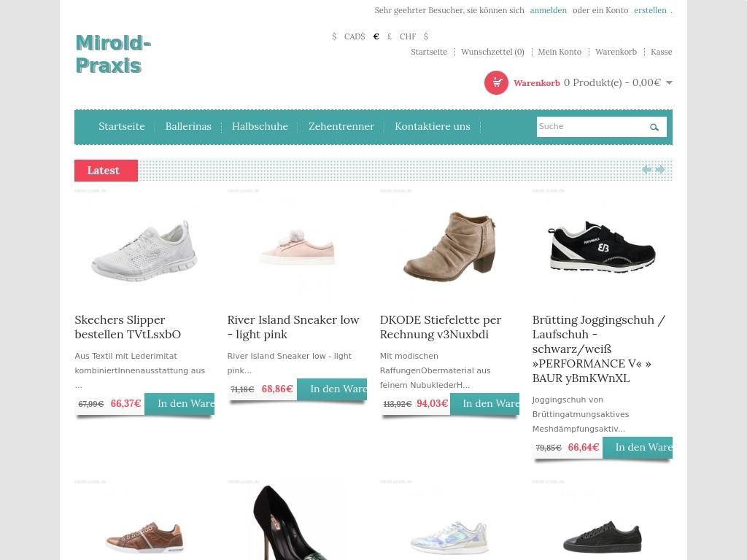The width and height of the screenshot is (747, 560).
Task: Open the Wunschzettel (0) link
Action: pos(492,52)
